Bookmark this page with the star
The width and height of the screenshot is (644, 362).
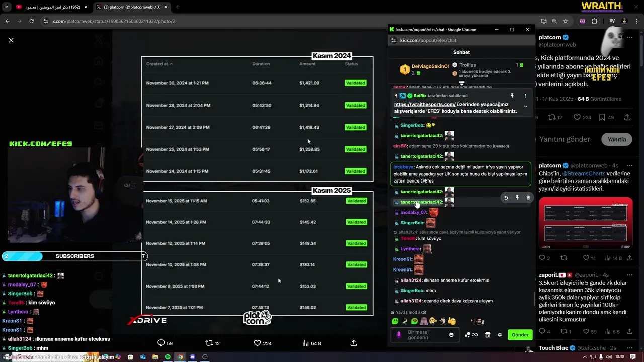[566, 21]
